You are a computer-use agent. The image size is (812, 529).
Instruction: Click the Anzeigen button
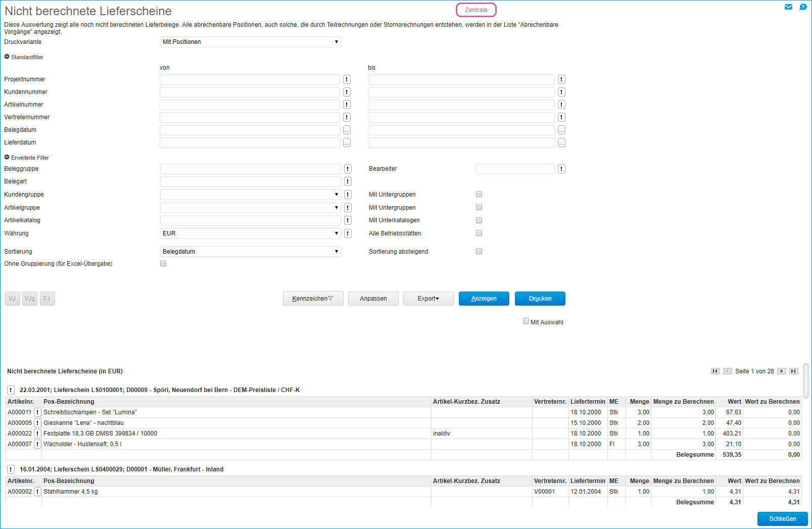point(484,299)
